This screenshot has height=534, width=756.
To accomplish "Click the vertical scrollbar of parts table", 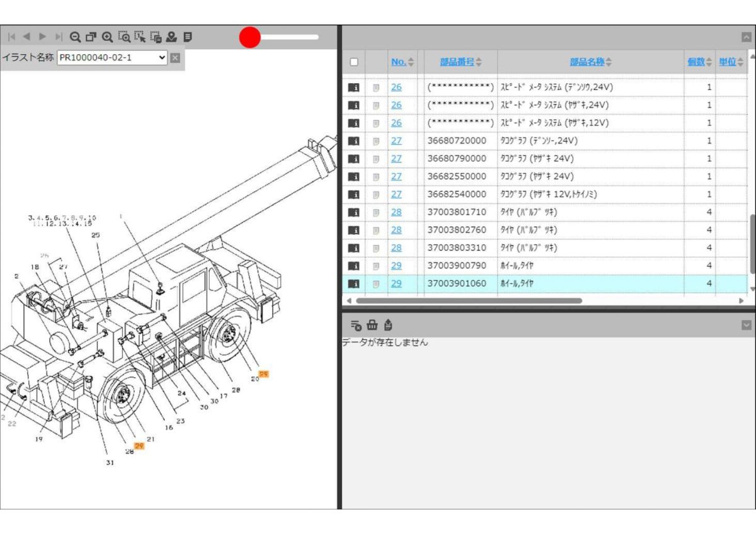I will tap(752, 245).
